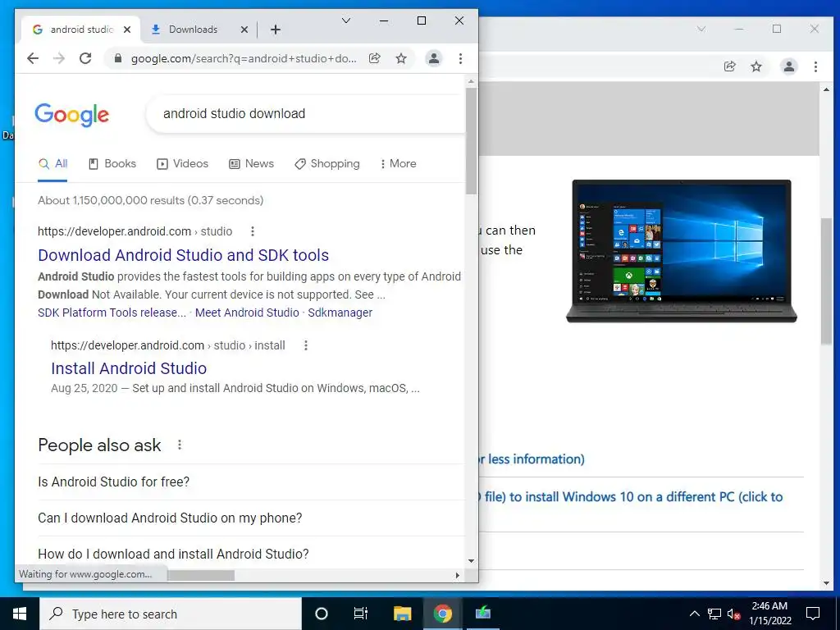Tab search chevron in background Chrome window
The width and height of the screenshot is (840, 630).
point(701,29)
